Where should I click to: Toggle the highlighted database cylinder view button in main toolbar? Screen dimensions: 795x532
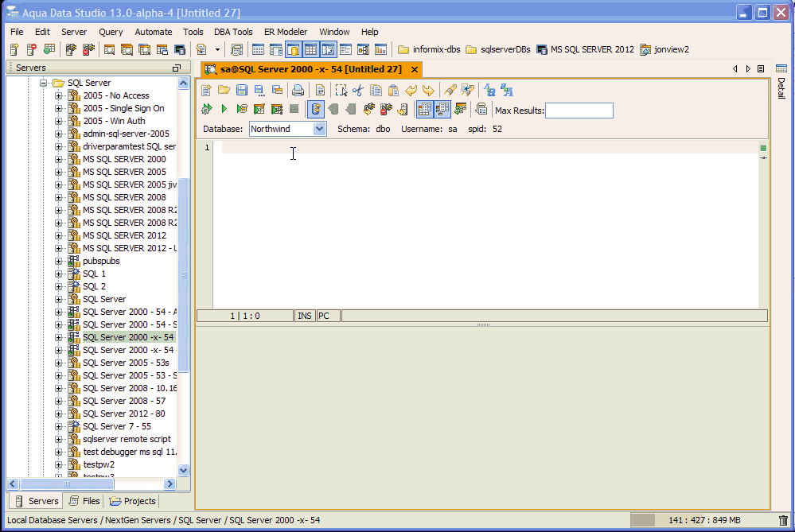293,49
